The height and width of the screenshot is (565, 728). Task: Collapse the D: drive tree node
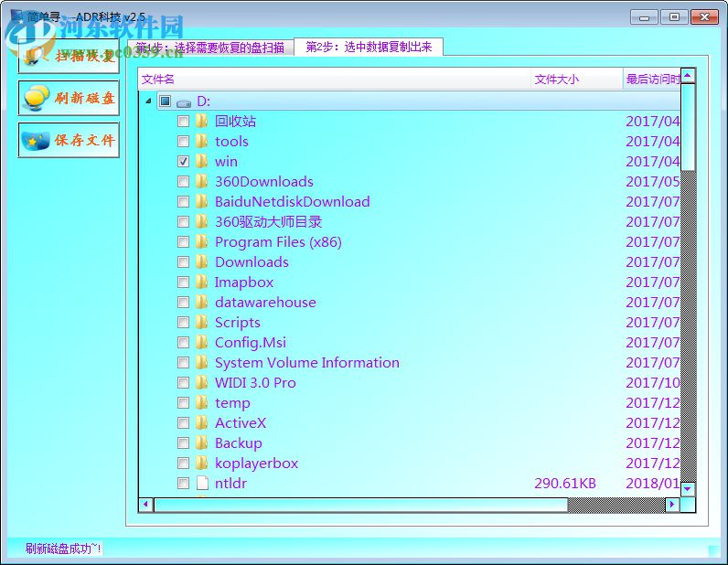[148, 101]
